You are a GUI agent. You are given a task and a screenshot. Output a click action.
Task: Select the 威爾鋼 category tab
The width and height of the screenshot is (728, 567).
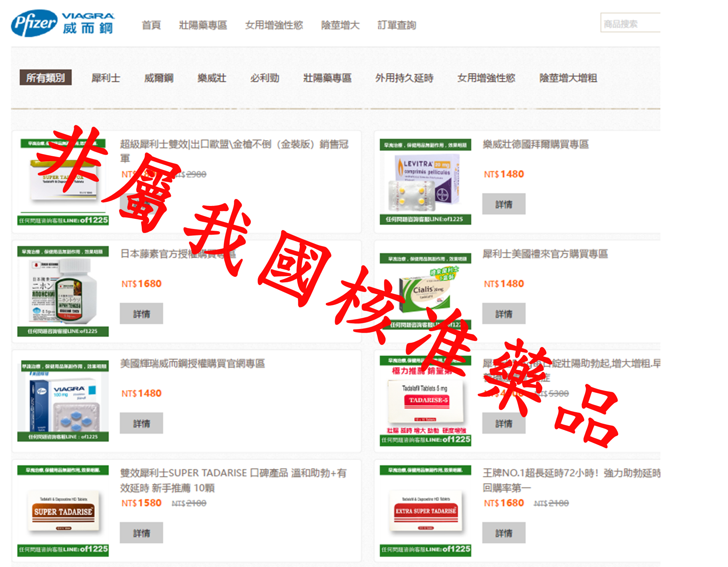click(x=159, y=78)
